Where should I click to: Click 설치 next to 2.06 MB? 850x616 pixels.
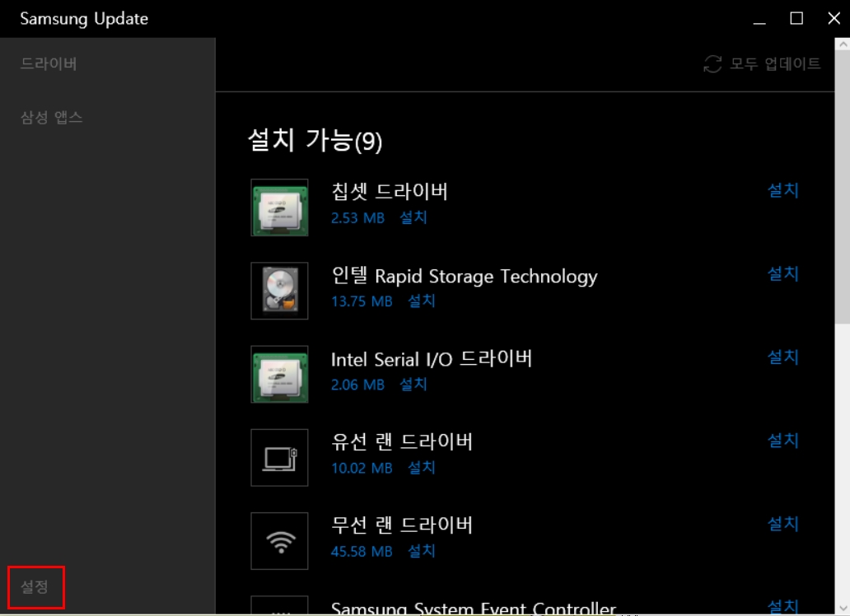click(x=413, y=385)
